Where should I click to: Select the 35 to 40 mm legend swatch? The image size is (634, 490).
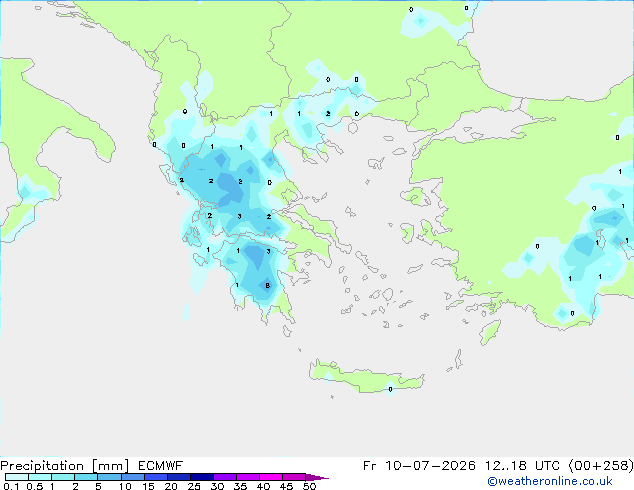(247, 477)
